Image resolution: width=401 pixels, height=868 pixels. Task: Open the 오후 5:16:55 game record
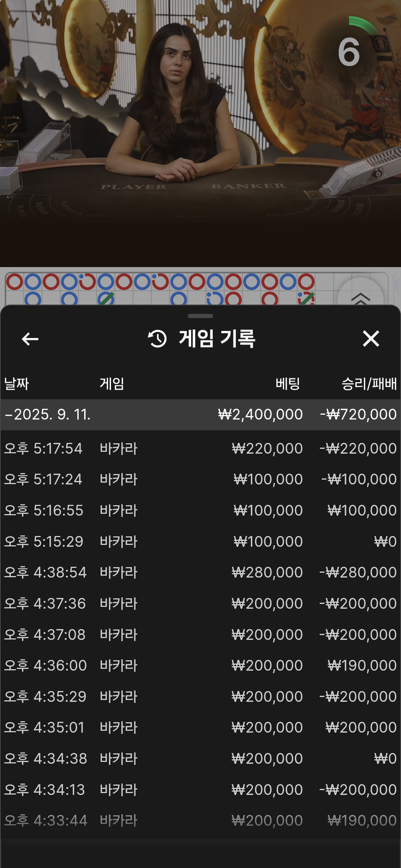point(200,510)
